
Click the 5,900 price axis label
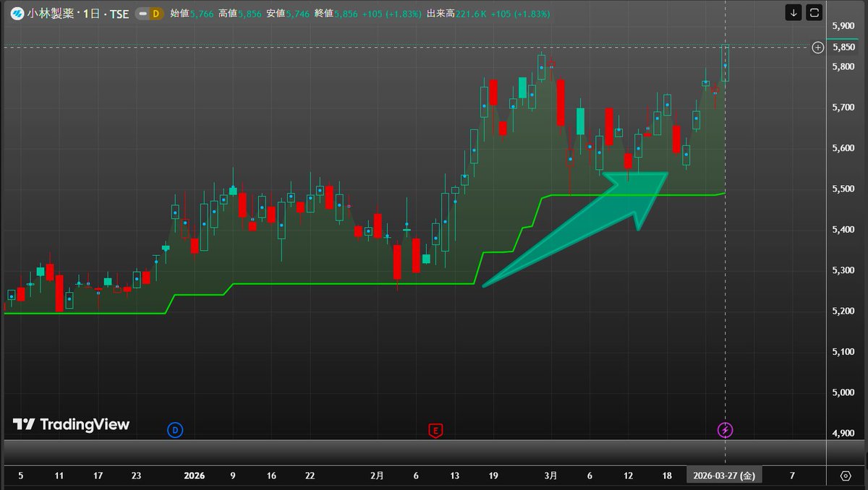point(845,26)
